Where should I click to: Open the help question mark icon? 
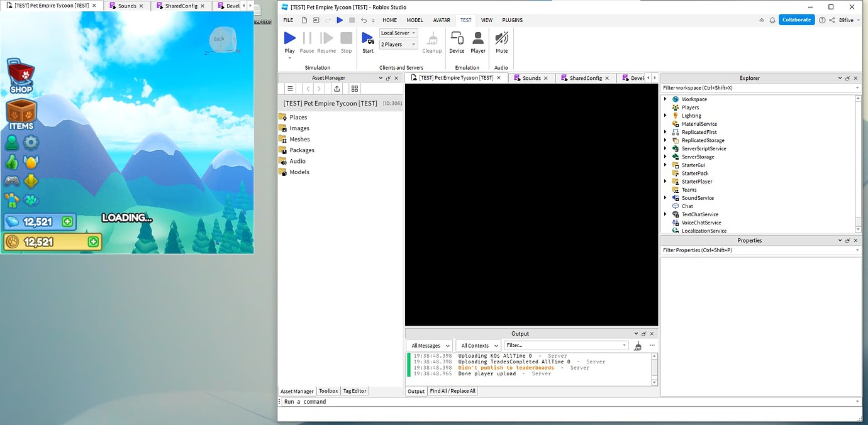coord(822,20)
